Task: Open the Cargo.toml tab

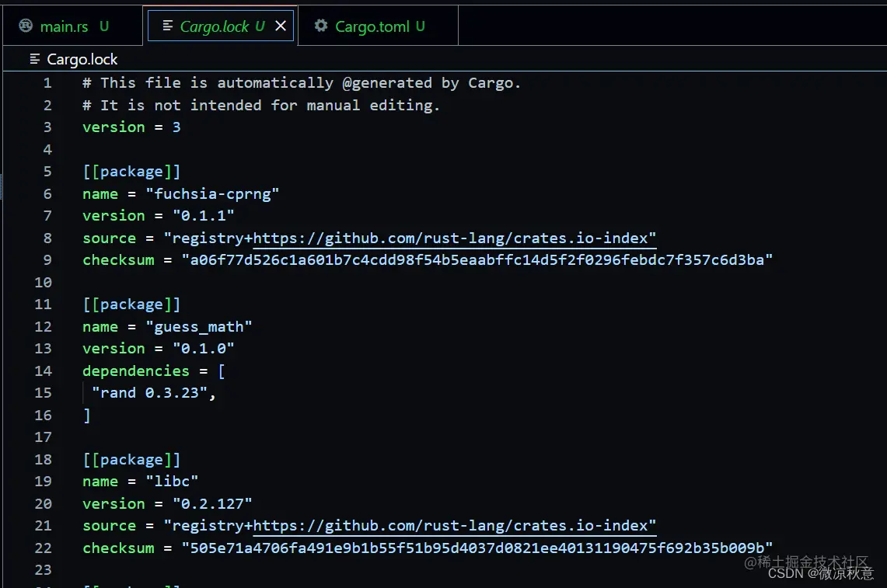Action: pos(377,26)
